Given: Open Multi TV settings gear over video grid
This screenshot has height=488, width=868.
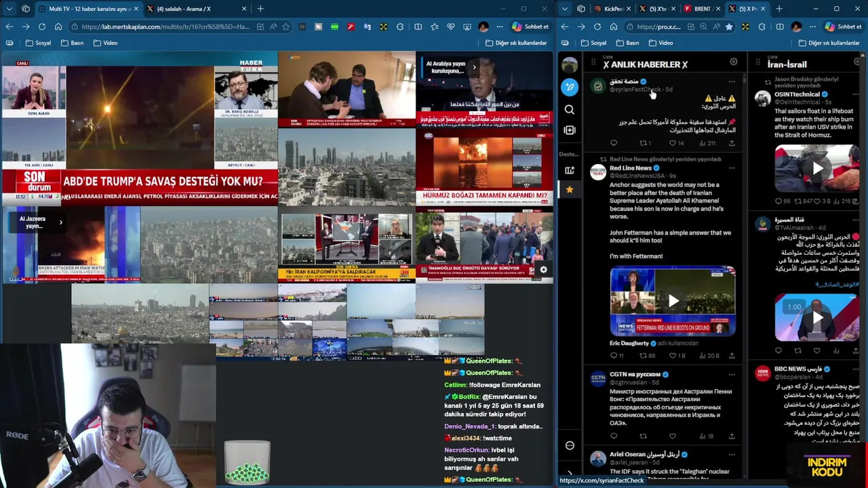Looking at the screenshot, I should pyautogui.click(x=543, y=270).
